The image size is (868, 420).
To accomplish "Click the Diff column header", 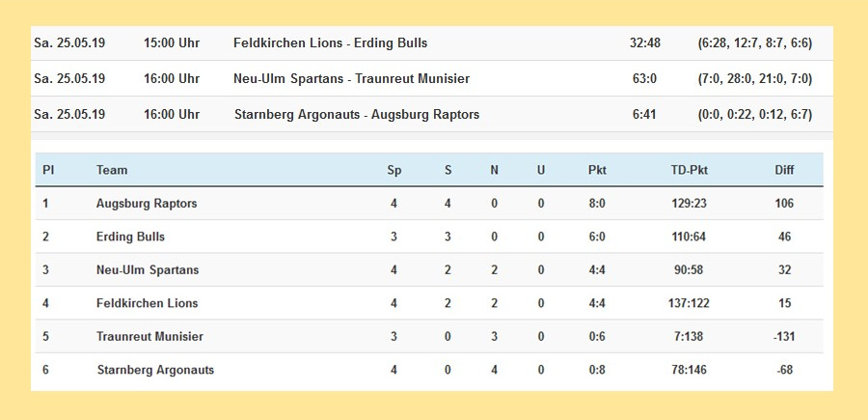I will click(x=784, y=170).
